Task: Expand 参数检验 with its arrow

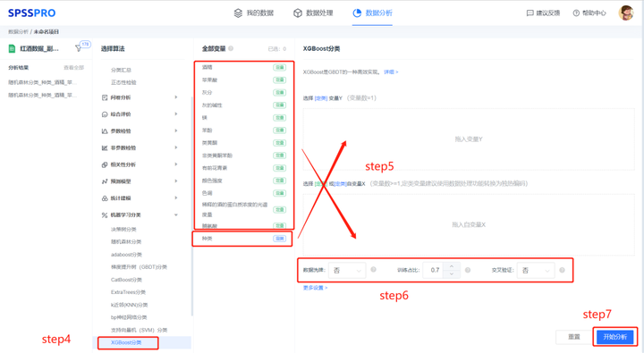Action: pyautogui.click(x=176, y=131)
